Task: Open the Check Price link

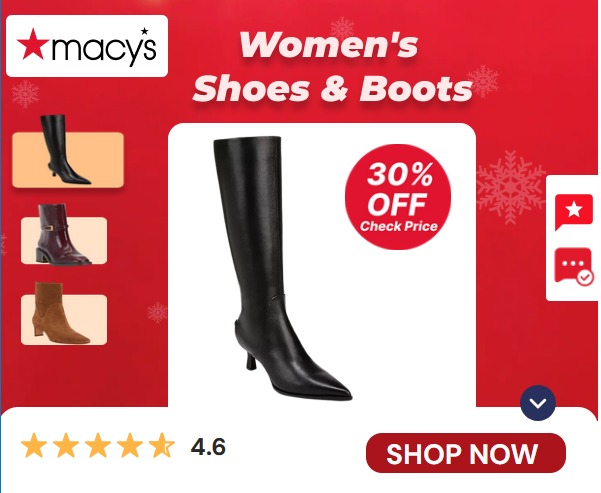Action: pyautogui.click(x=399, y=227)
